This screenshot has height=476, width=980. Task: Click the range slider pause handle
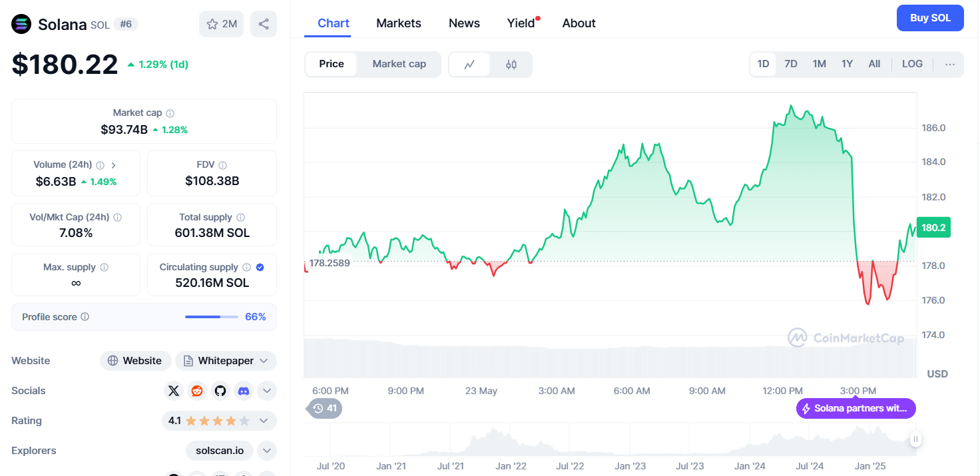click(x=916, y=439)
